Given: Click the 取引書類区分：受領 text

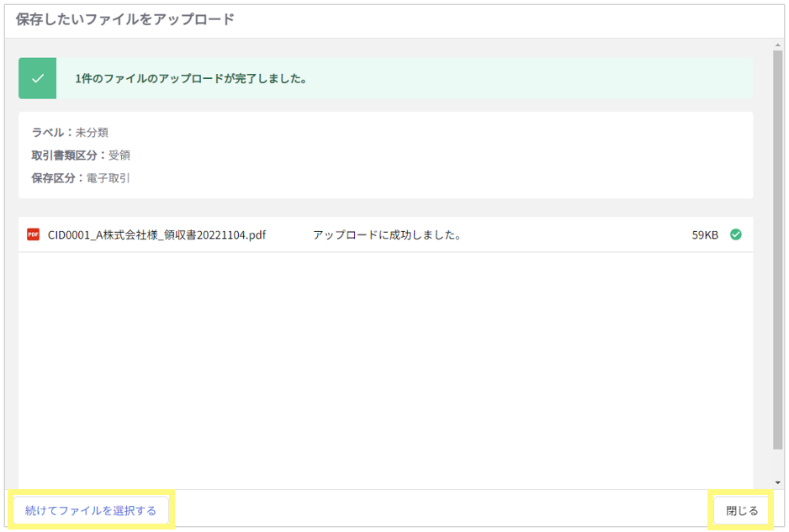Looking at the screenshot, I should [x=81, y=155].
